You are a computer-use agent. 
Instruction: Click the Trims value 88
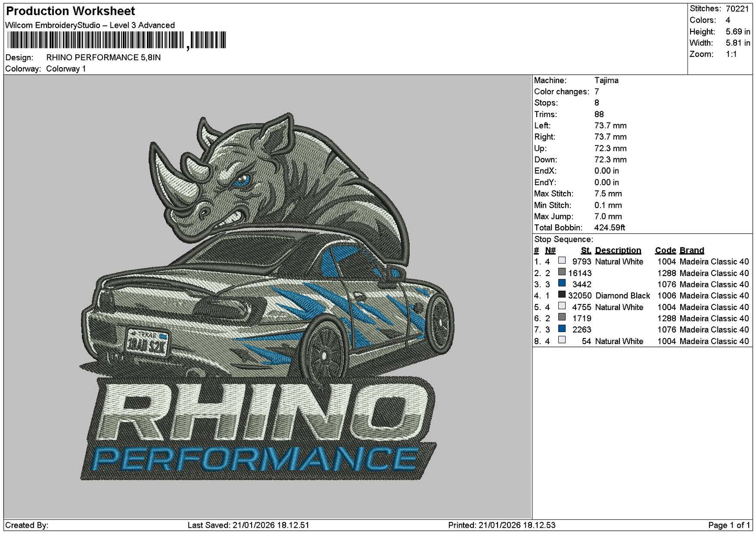click(x=599, y=115)
